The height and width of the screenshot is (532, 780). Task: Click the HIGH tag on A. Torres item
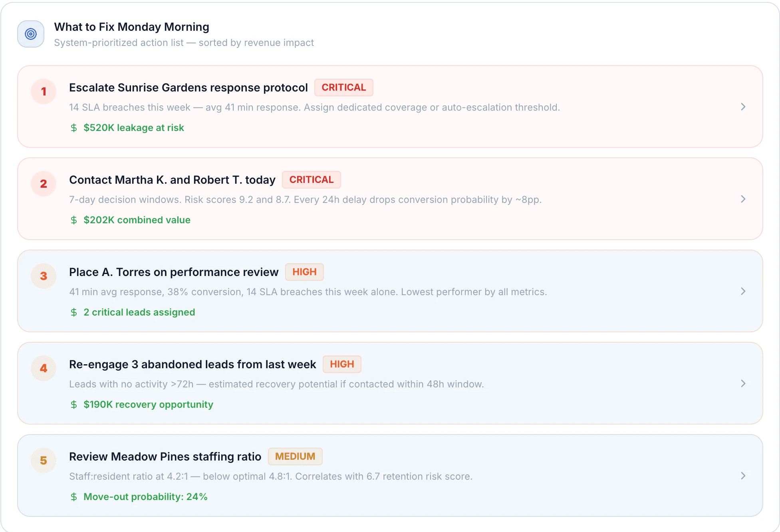click(304, 272)
